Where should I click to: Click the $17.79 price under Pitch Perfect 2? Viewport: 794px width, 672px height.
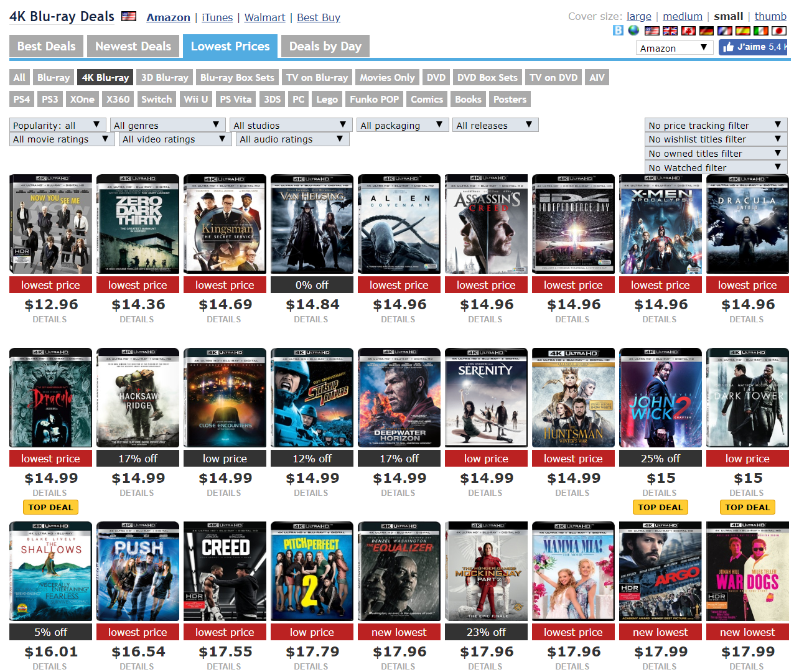[312, 651]
